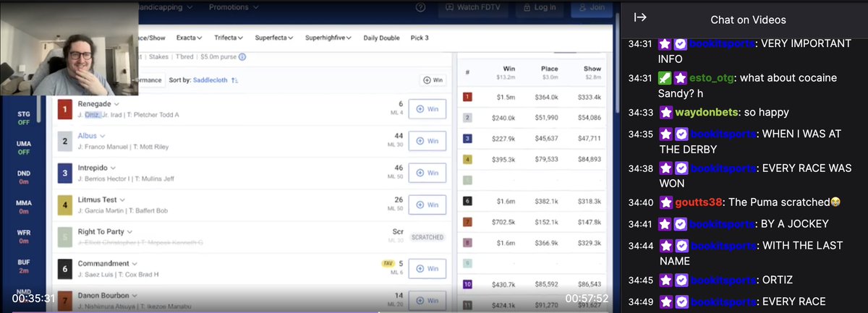
Task: Select the WFR track in sidebar
Action: pyautogui.click(x=24, y=236)
